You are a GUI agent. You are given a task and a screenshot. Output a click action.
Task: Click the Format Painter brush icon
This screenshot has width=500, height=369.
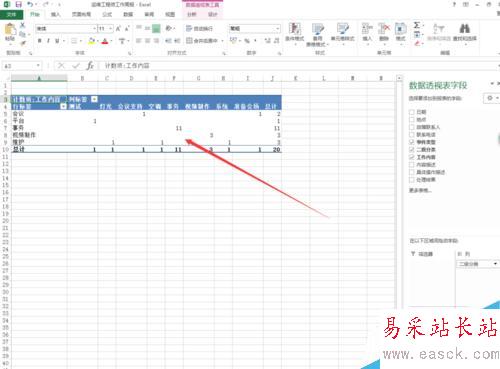coord(23,42)
